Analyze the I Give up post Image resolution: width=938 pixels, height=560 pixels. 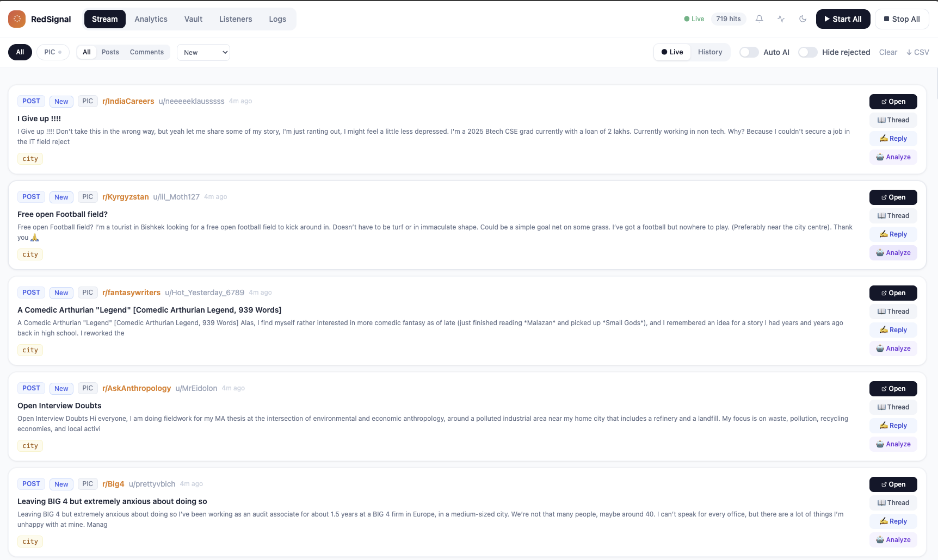(x=893, y=157)
